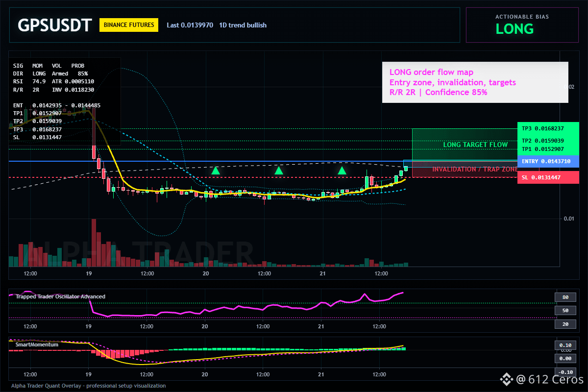Click the SL 0.0131447 row in info panel
The height and width of the screenshot is (392, 588).
pos(37,137)
